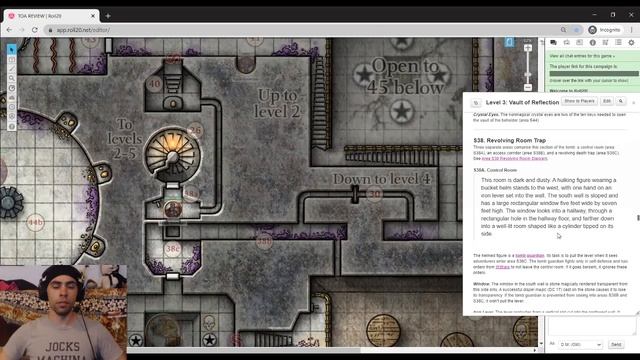Switch to the Art Library tab
This screenshot has height=360, width=640.
(567, 42)
